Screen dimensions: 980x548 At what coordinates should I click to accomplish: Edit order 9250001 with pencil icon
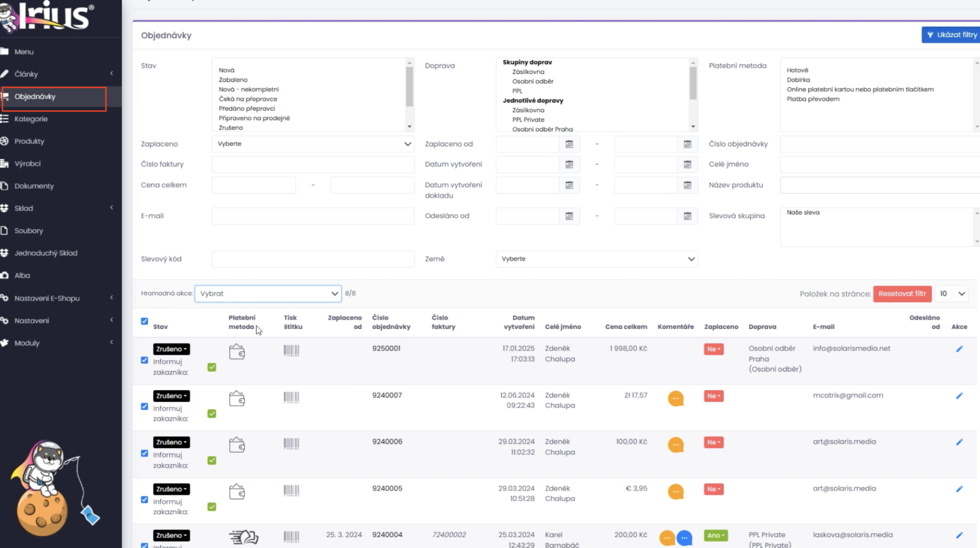(x=959, y=349)
